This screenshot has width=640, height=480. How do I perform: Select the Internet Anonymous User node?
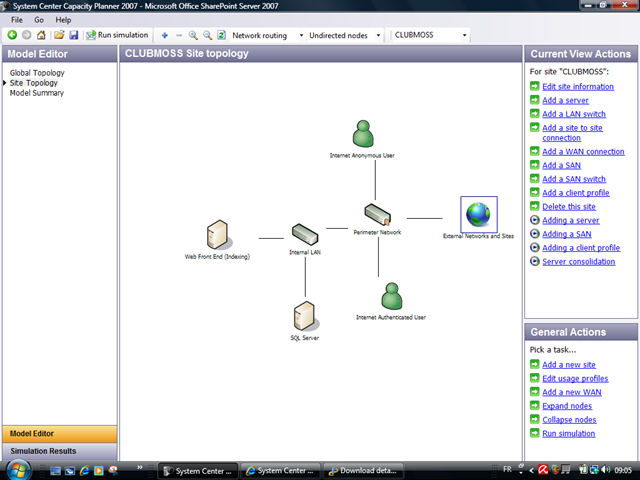coord(363,134)
